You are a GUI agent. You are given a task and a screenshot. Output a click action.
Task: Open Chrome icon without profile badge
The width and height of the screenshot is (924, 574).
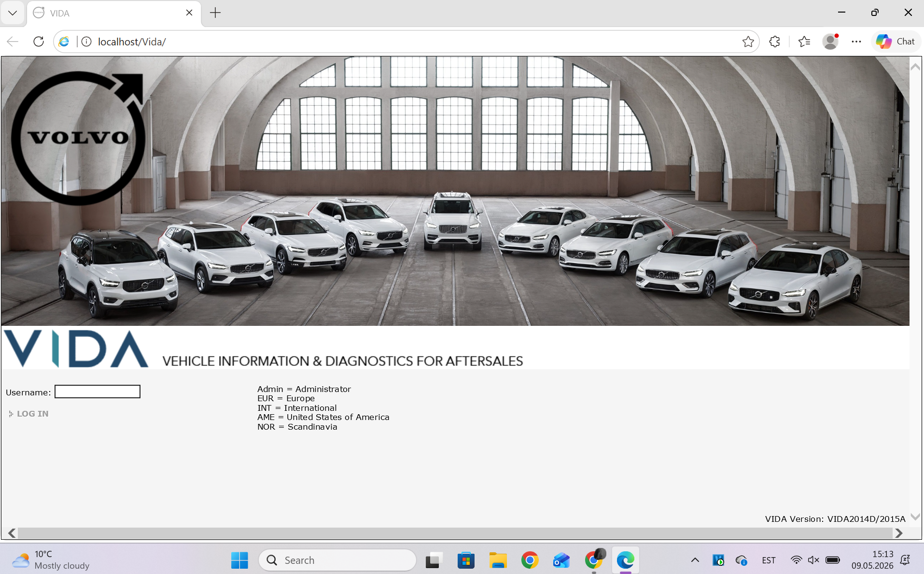[530, 560]
